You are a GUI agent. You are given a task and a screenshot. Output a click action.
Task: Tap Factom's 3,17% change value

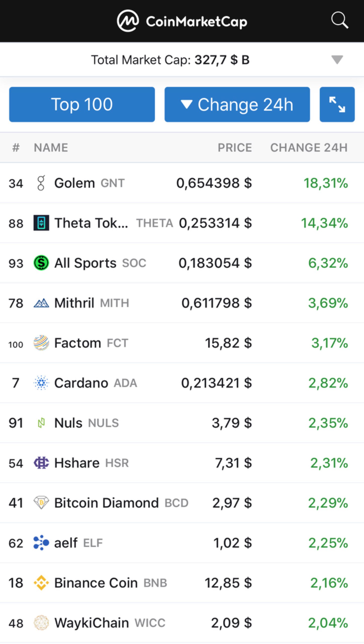(x=329, y=343)
